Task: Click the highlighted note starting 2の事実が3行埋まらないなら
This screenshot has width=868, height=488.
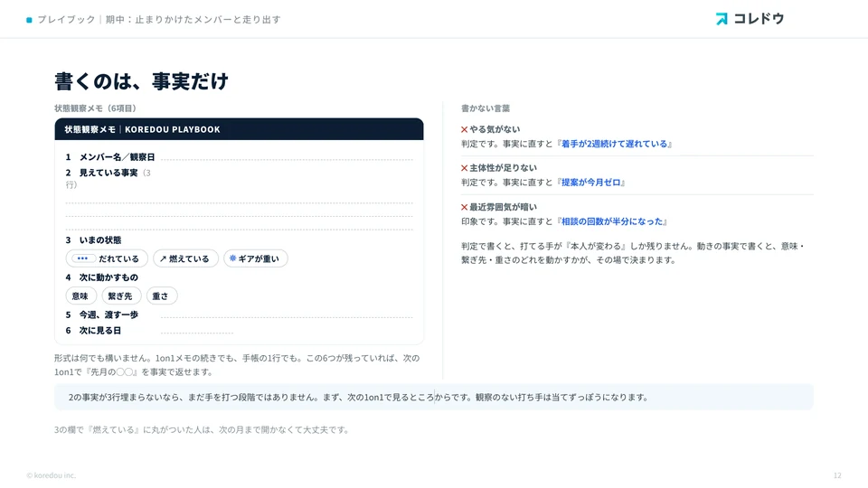Action: click(x=434, y=398)
